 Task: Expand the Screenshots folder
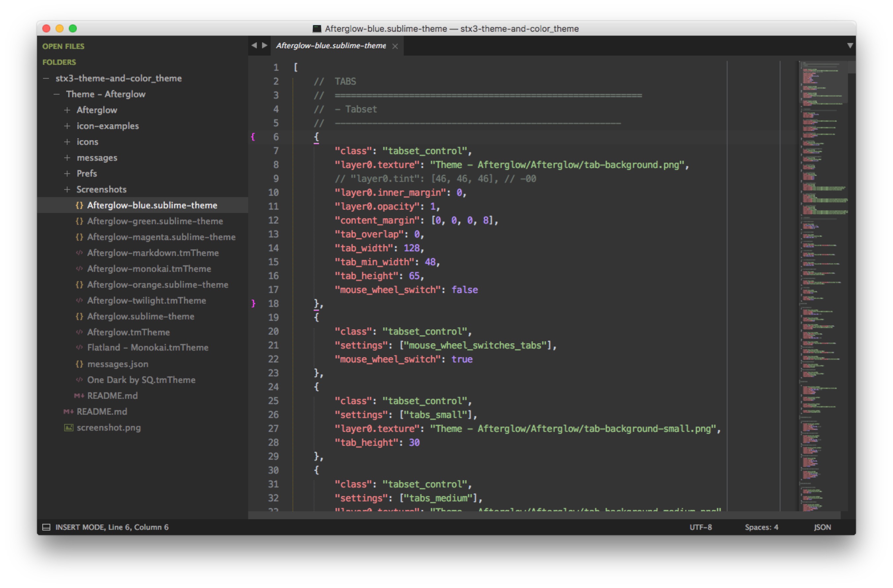(67, 189)
